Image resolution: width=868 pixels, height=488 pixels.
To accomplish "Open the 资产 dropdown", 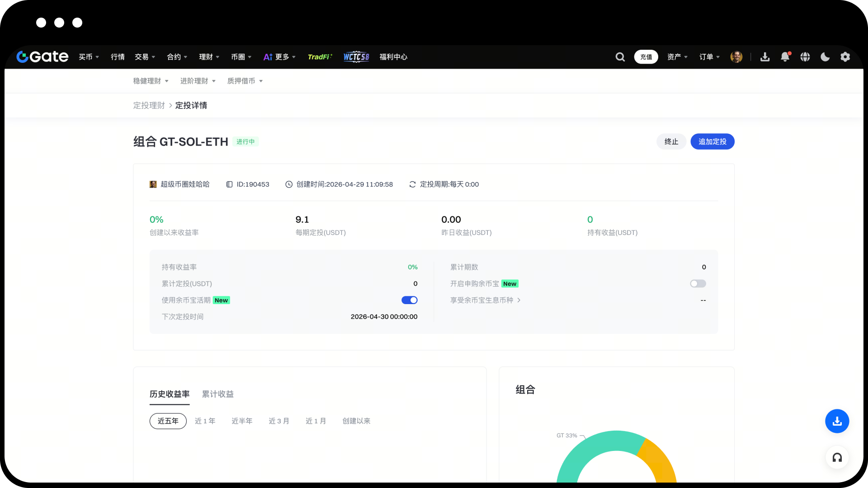I will point(678,57).
